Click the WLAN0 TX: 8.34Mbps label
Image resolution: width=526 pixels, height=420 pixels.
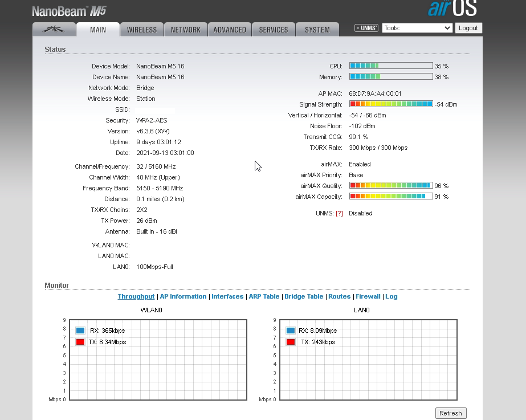tap(107, 342)
